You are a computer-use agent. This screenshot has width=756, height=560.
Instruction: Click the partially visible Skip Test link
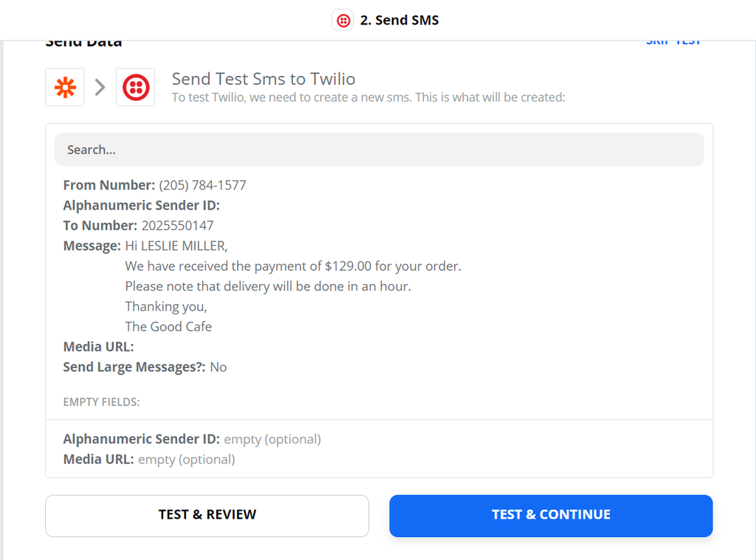coord(673,42)
